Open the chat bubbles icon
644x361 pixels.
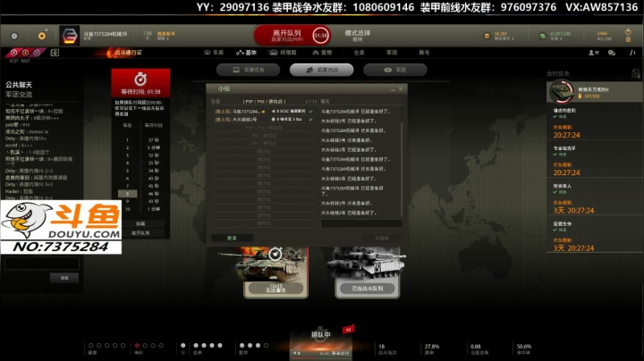(x=612, y=53)
